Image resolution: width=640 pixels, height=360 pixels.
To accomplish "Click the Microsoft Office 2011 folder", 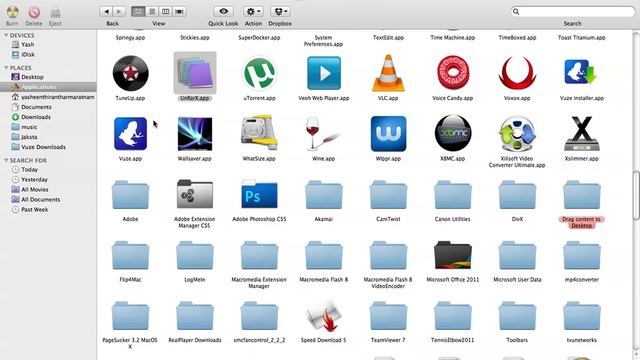I will 453,255.
